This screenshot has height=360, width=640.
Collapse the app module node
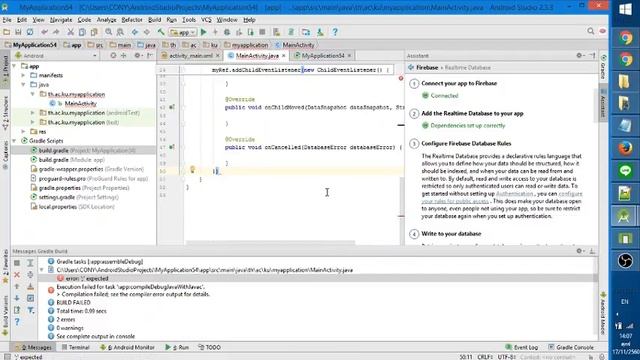pos(15,66)
